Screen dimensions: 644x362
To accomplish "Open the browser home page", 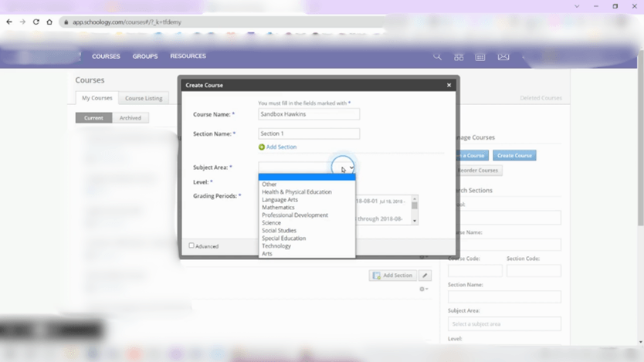I will (x=49, y=22).
